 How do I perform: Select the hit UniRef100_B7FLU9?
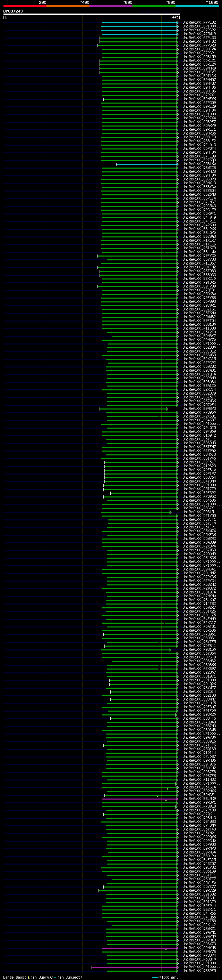pyautogui.click(x=199, y=156)
